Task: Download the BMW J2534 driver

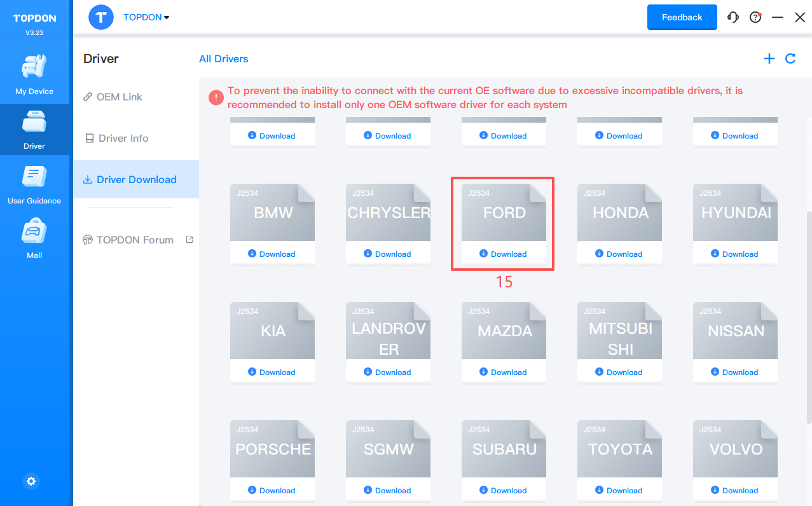Action: 272,254
